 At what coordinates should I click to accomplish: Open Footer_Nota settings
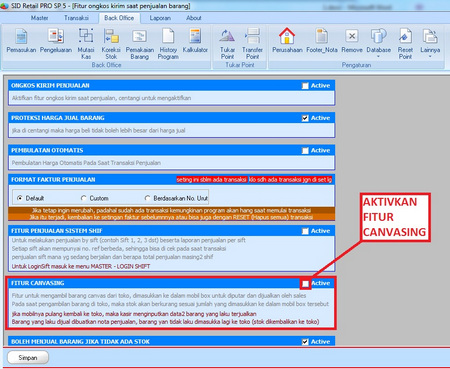click(x=322, y=40)
